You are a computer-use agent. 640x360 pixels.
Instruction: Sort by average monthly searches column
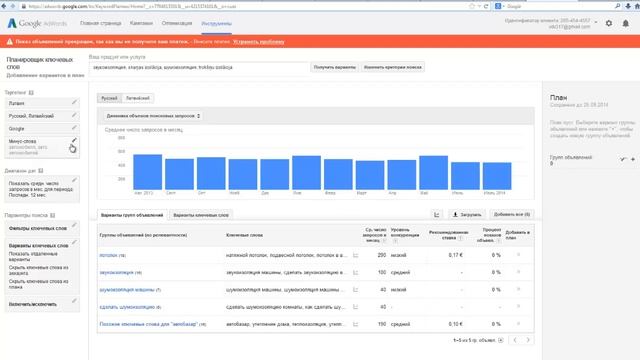coord(374,235)
